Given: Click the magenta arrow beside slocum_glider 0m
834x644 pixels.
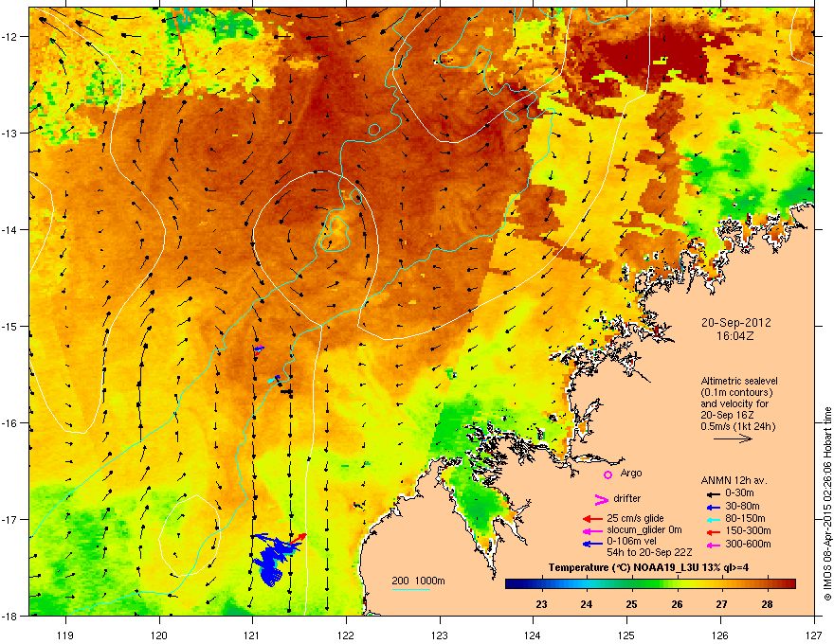Looking at the screenshot, I should pos(592,531).
